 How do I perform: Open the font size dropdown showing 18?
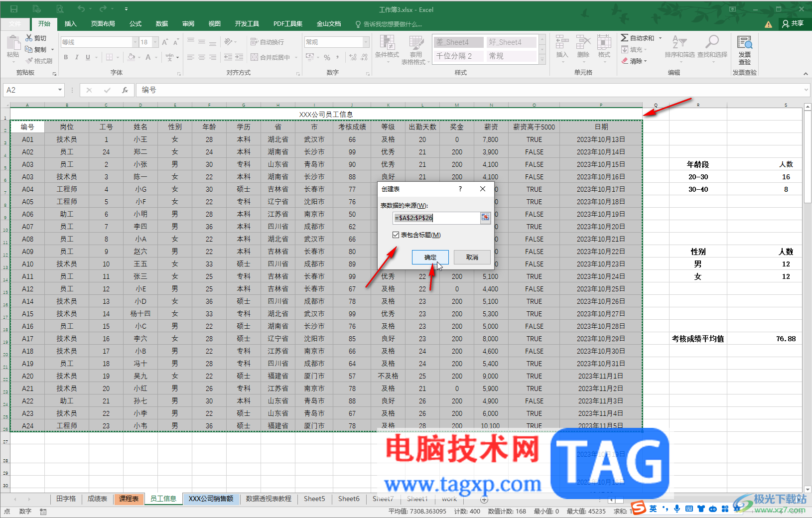(155, 42)
